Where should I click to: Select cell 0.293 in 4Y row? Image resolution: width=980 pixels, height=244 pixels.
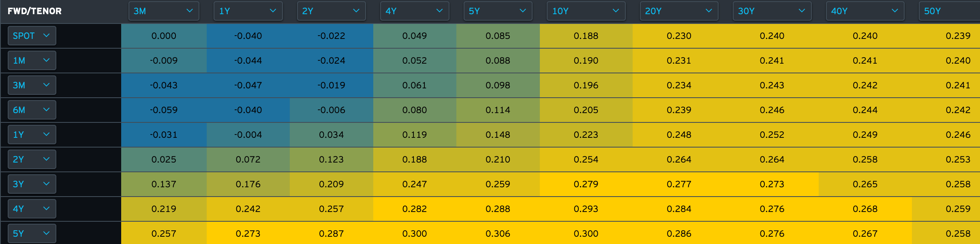586,209
